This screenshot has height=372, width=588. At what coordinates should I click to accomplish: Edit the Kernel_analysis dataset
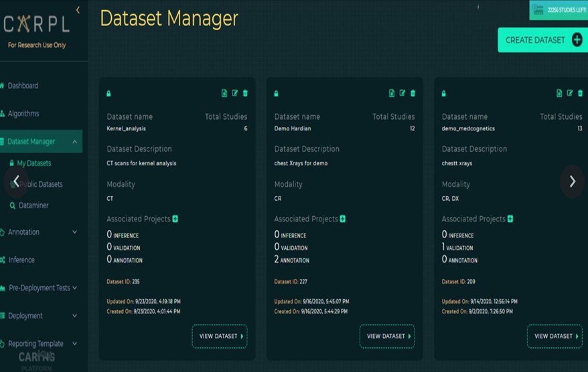(x=235, y=93)
